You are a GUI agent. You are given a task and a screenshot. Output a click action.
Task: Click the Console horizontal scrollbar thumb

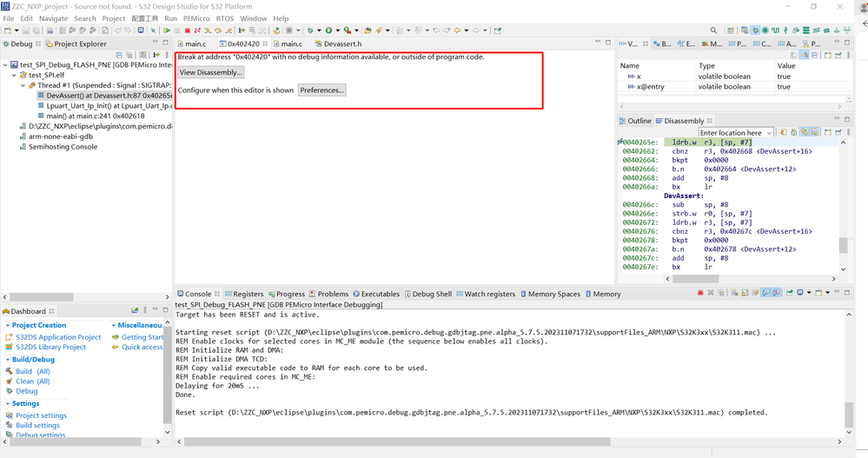(x=397, y=442)
